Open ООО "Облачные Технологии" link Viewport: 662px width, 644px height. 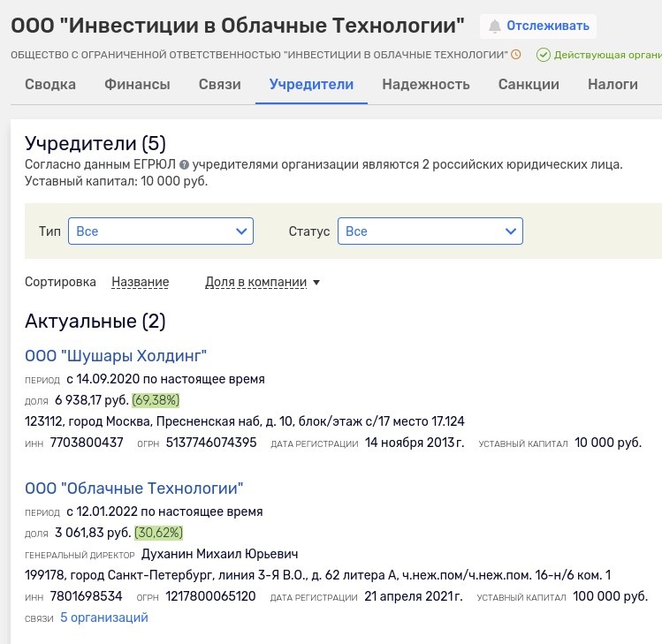pyautogui.click(x=133, y=489)
